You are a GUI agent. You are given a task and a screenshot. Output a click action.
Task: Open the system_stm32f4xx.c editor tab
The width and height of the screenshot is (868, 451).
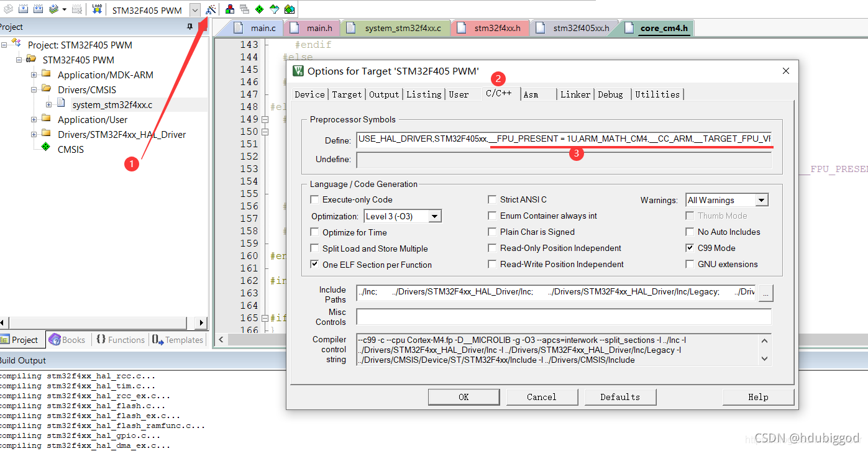tap(396, 28)
